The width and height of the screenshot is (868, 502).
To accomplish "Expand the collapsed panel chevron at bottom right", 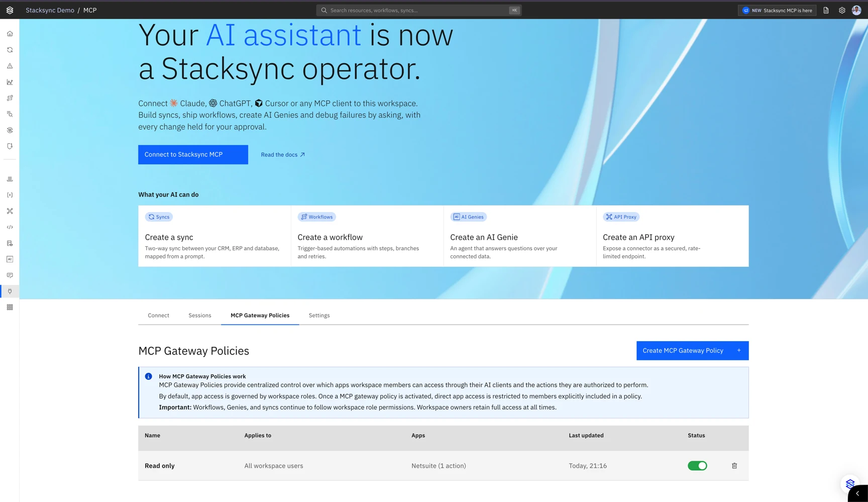I will [x=857, y=493].
